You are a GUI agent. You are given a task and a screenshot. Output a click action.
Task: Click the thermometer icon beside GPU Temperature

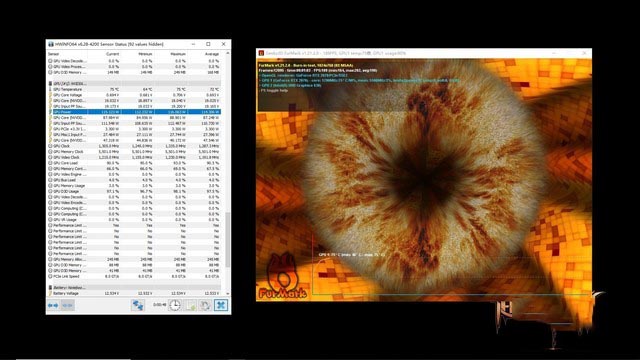tap(51, 89)
